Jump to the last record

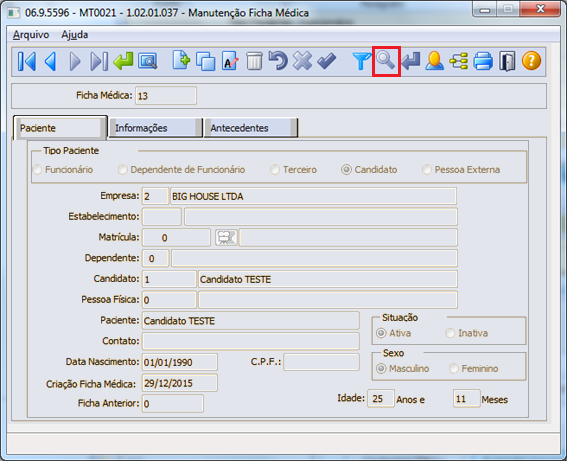tap(99, 61)
